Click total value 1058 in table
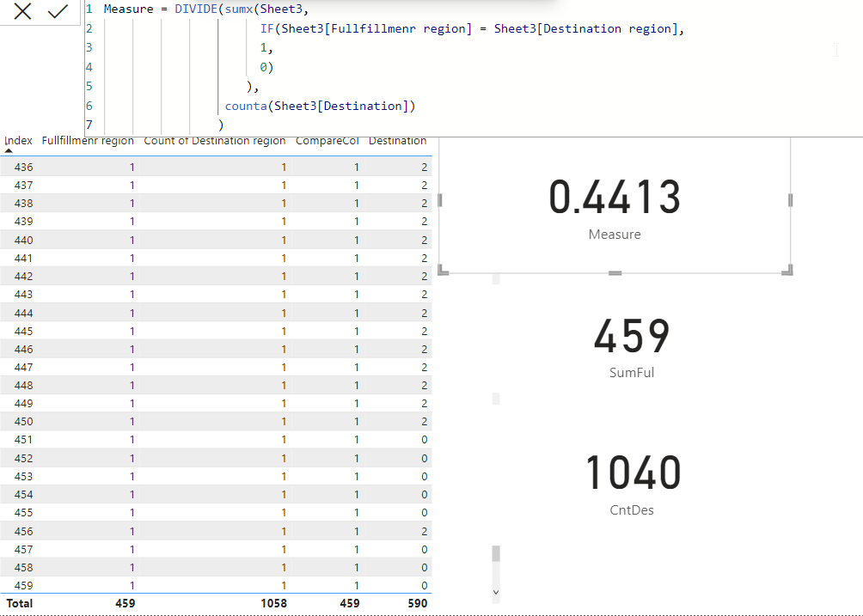Viewport: 863px width, 616px height. point(273,603)
